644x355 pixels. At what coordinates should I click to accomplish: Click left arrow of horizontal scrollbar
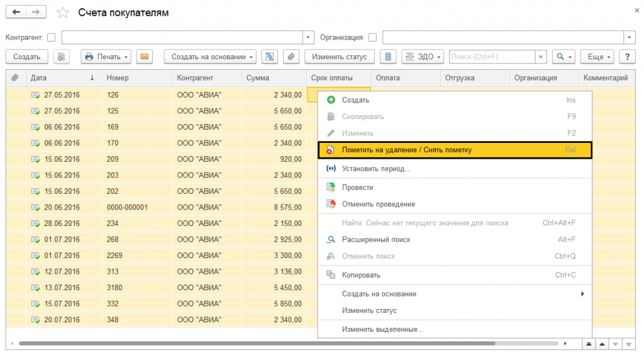pyautogui.click(x=12, y=344)
